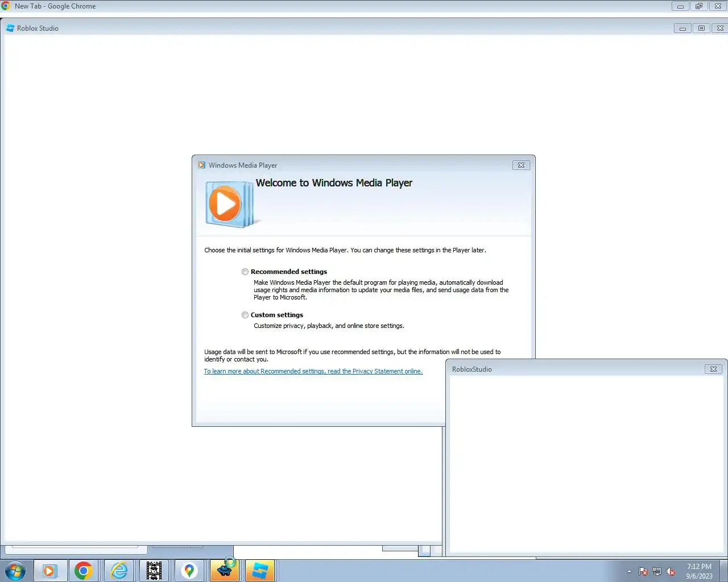Show hidden system tray icons

(x=629, y=572)
